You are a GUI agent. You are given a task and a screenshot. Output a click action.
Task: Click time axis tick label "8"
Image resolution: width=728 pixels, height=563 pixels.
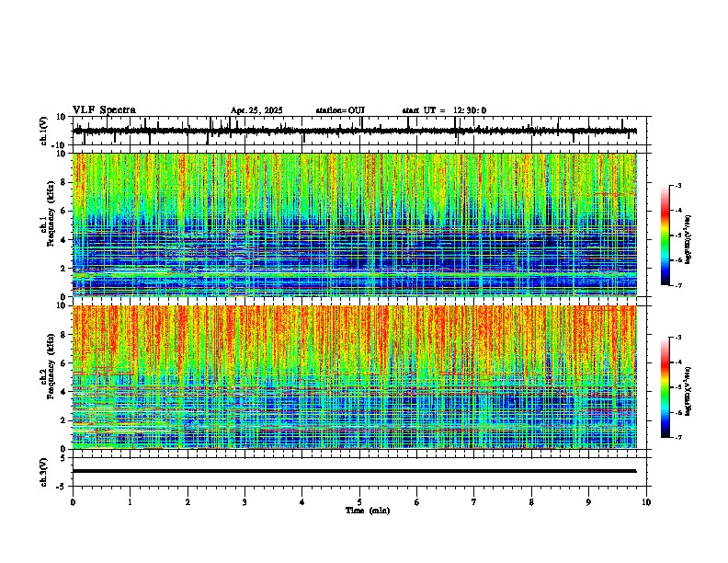tap(531, 502)
